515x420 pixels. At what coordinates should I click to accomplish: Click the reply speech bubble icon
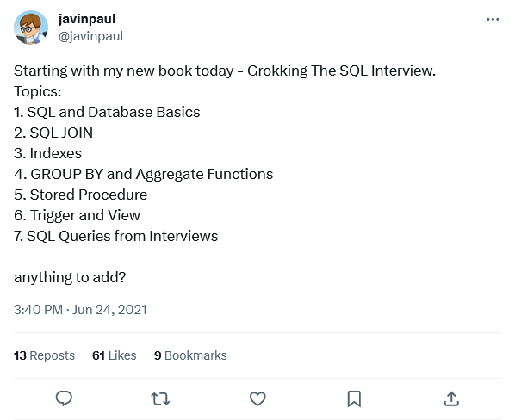[x=64, y=398]
